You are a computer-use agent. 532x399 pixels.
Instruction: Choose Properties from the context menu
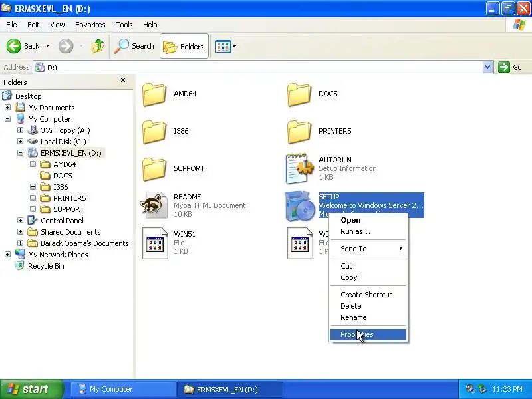pos(368,334)
